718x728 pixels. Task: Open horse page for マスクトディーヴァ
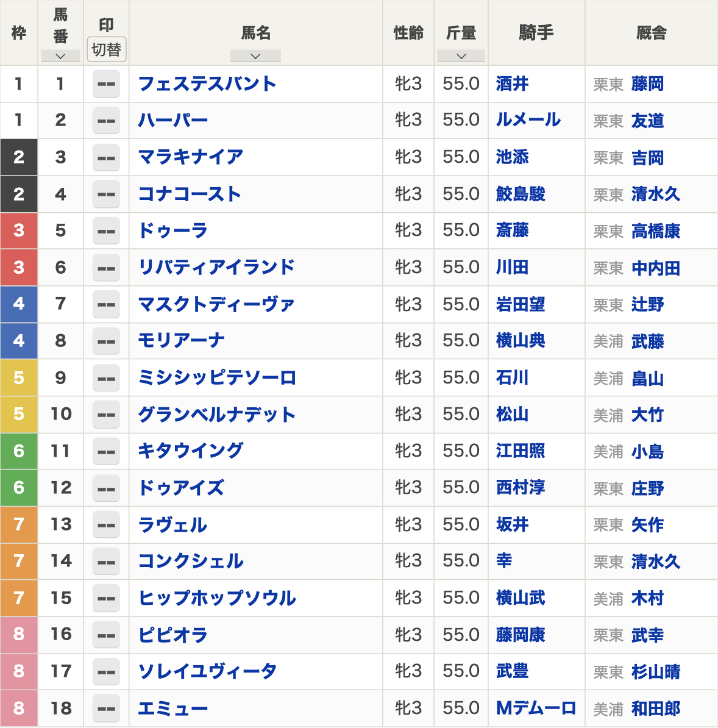coord(216,305)
